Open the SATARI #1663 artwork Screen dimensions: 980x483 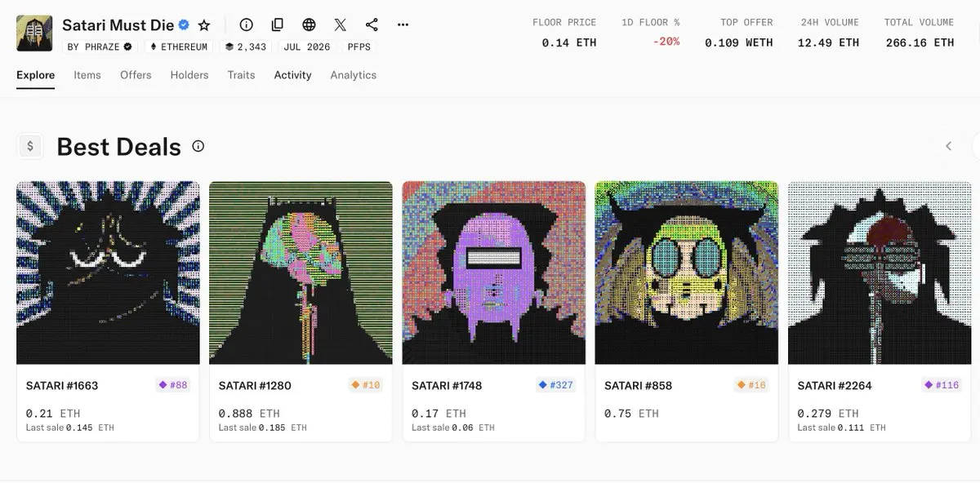tap(108, 273)
